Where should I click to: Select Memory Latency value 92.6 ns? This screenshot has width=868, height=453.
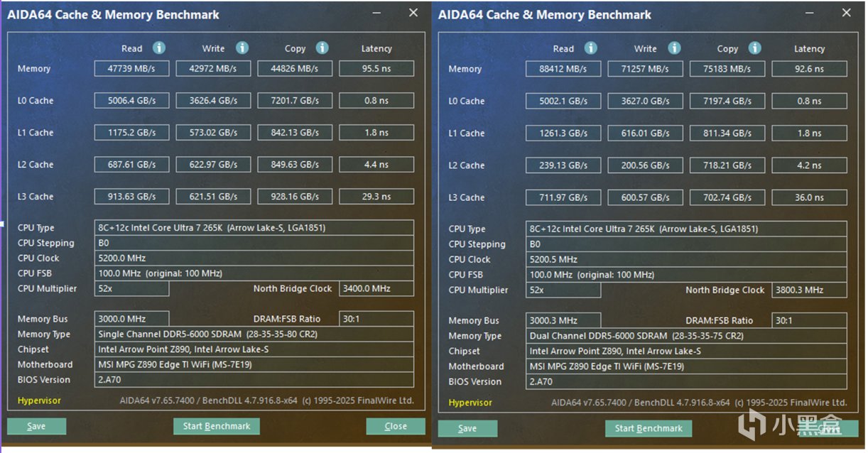[x=809, y=69]
